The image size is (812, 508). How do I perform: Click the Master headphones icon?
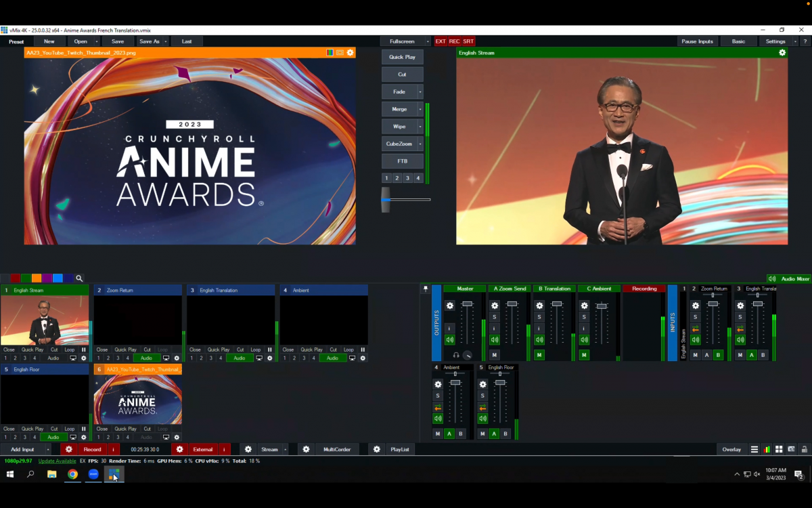click(x=456, y=355)
